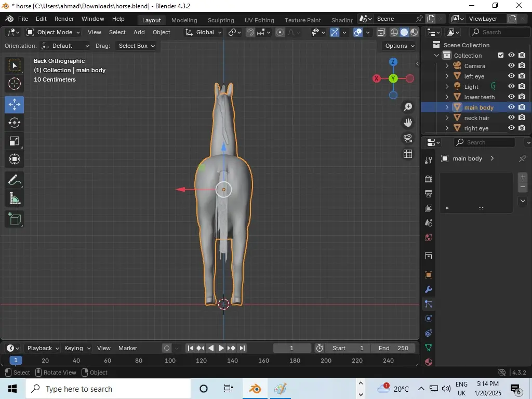
Task: Choose the Measure tool
Action: [15, 198]
